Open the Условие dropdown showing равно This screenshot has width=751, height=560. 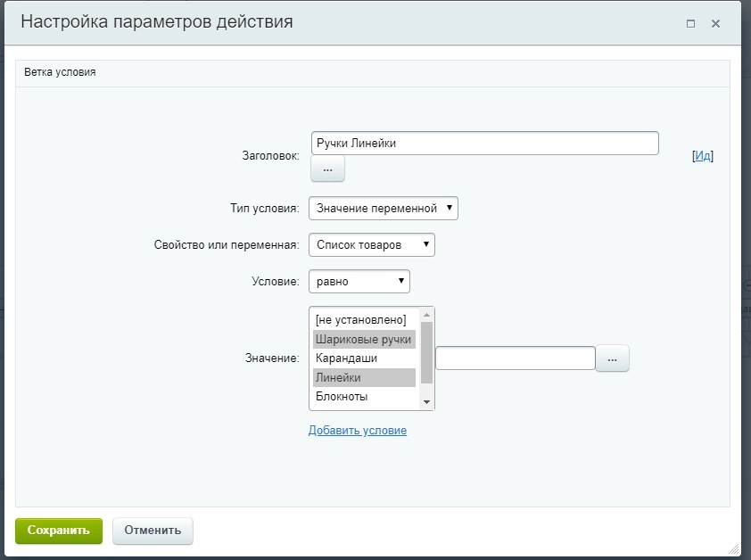click(x=359, y=281)
